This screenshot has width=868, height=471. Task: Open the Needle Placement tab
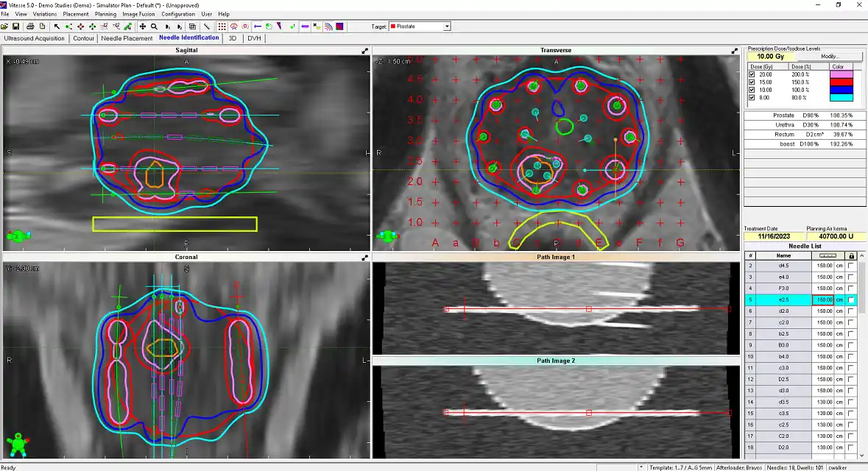(127, 38)
